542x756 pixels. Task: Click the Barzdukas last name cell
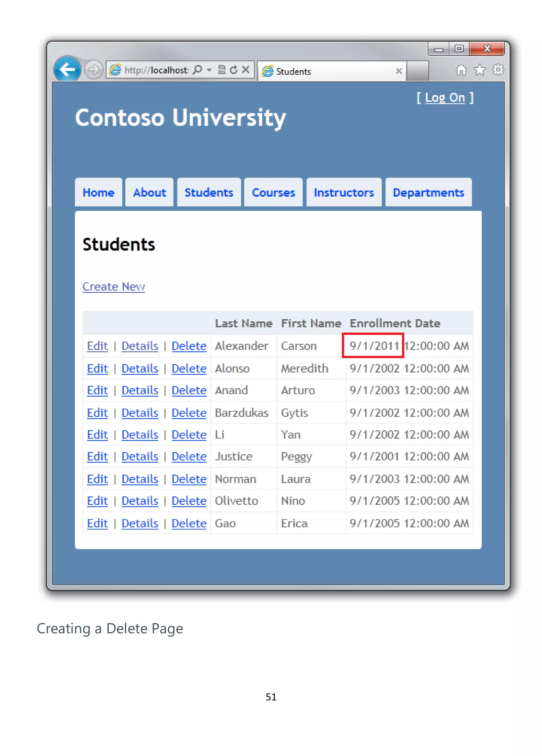(244, 413)
